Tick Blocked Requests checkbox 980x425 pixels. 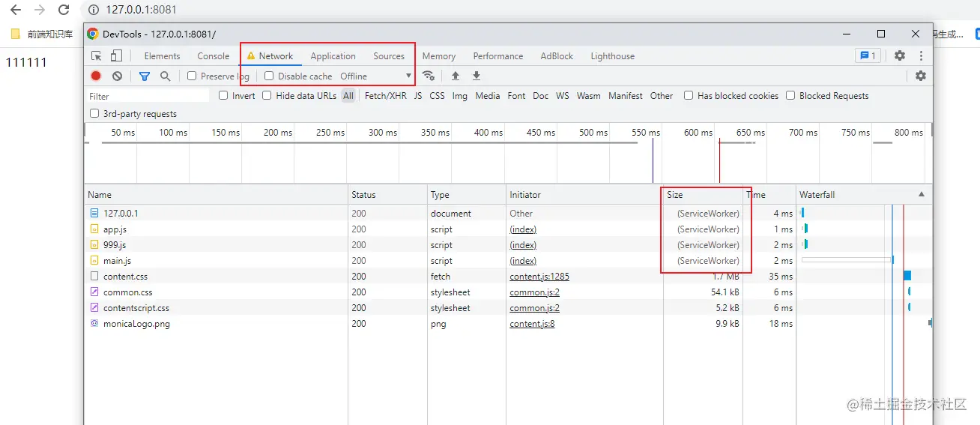point(790,95)
